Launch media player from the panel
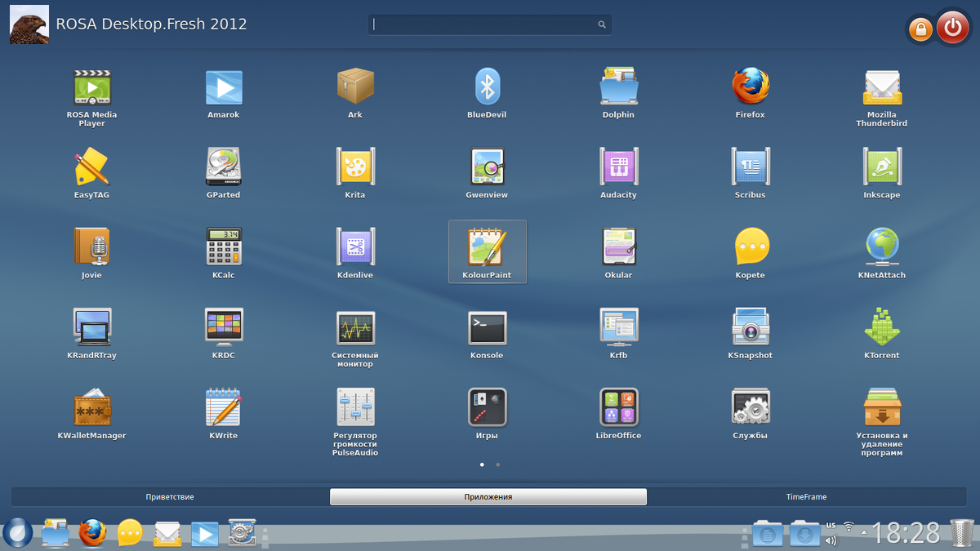 point(205,534)
